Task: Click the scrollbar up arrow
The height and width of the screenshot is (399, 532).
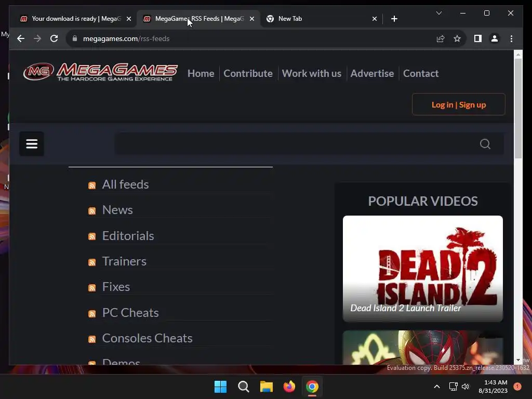Action: coord(518,54)
